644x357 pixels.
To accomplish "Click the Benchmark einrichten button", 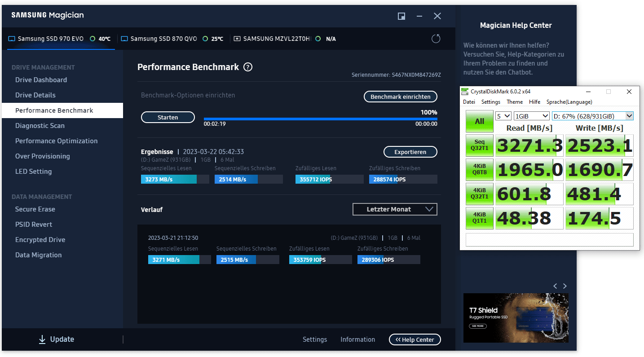I will tap(401, 97).
